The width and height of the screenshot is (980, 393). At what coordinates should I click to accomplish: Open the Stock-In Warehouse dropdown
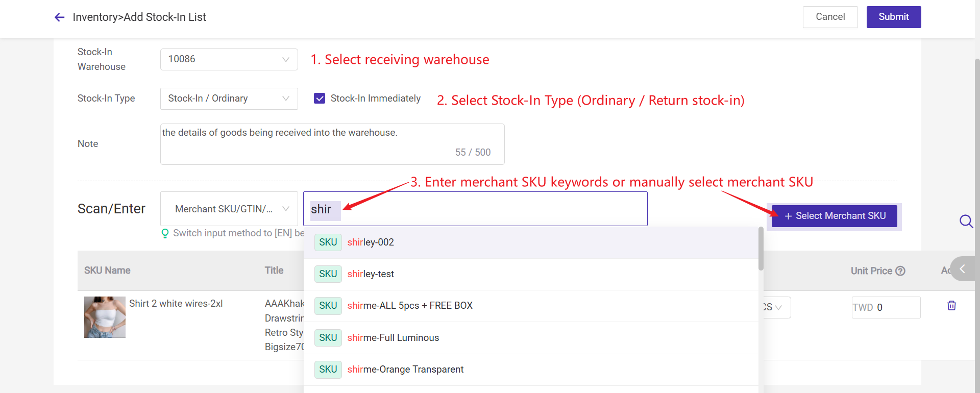(229, 59)
